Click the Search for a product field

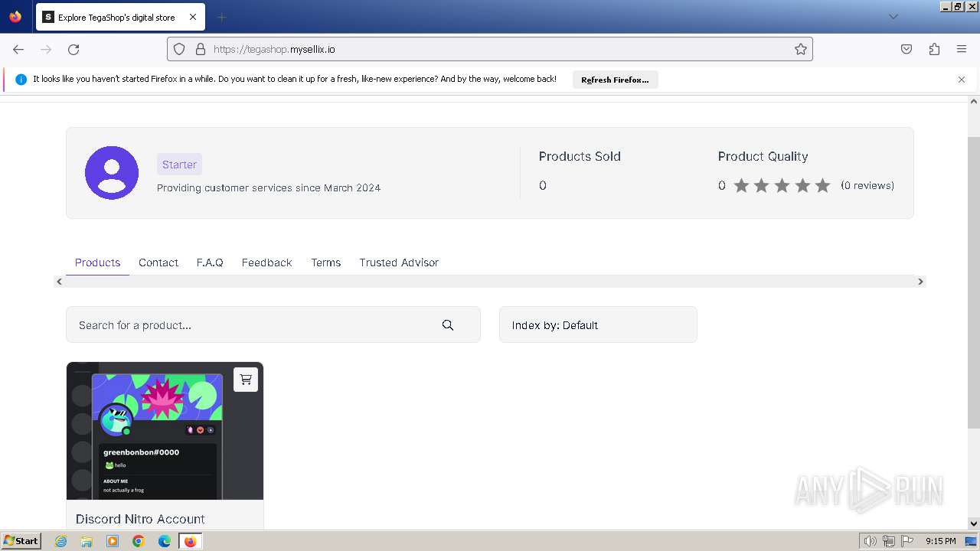(273, 324)
